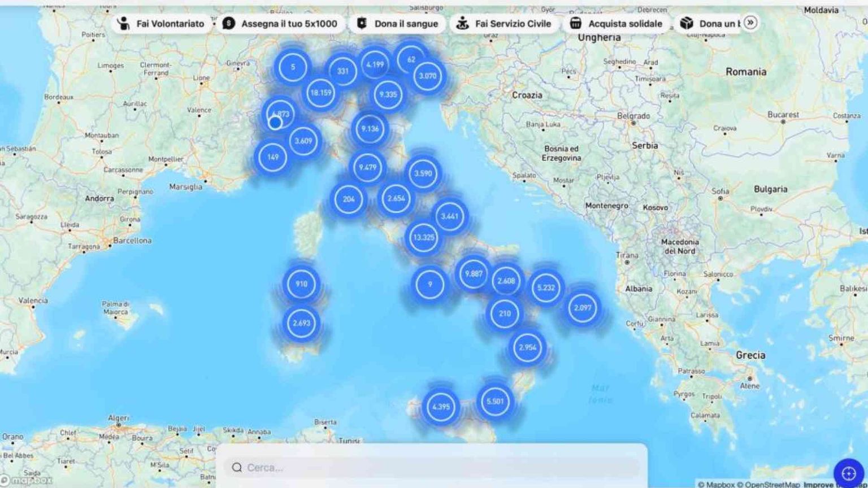Open the Mapbox attribution link
Screen dimensions: 868x488
pos(718,484)
